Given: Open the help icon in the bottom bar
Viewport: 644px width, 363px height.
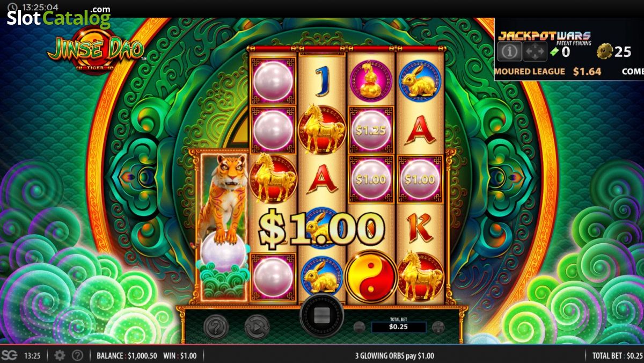Looking at the screenshot, I should [x=77, y=355].
